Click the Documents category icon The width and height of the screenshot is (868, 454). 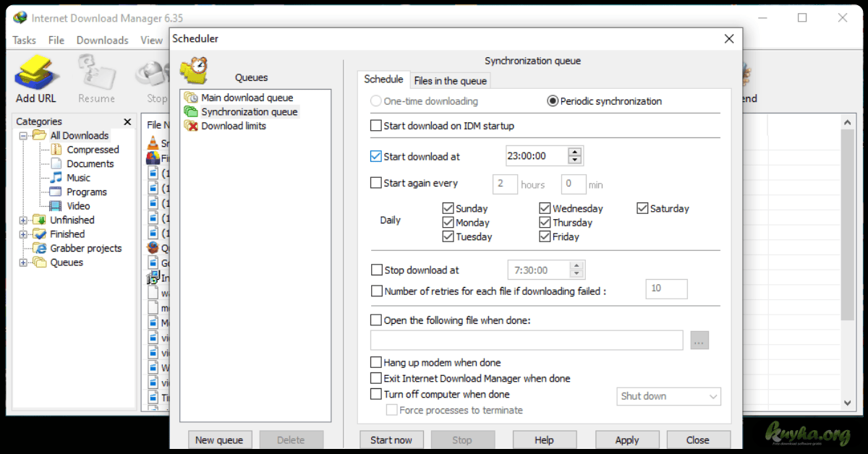pyautogui.click(x=56, y=163)
